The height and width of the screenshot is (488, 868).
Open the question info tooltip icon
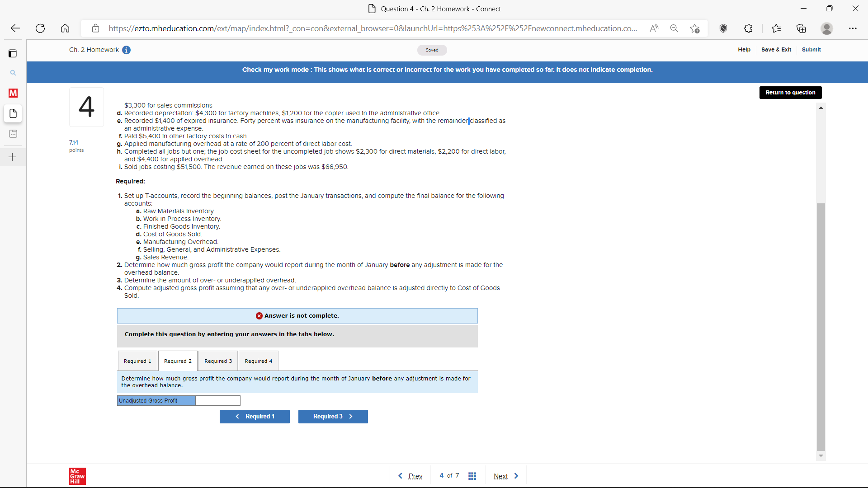point(126,50)
